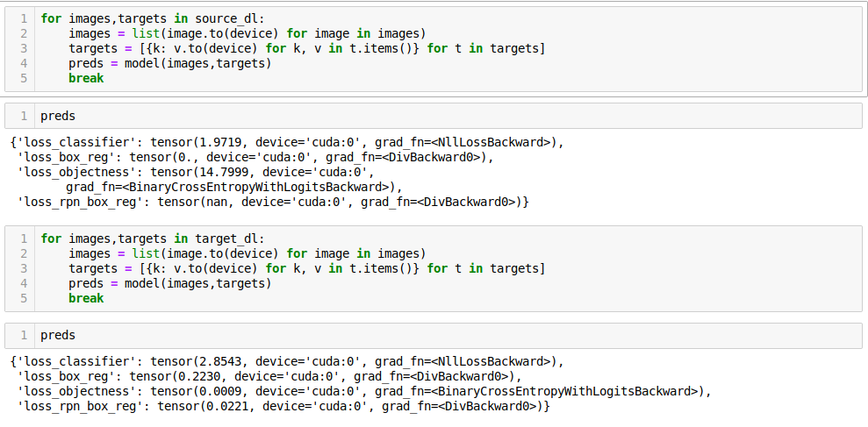
Task: Click into the last 'preds' code cell
Action: pyautogui.click(x=434, y=336)
